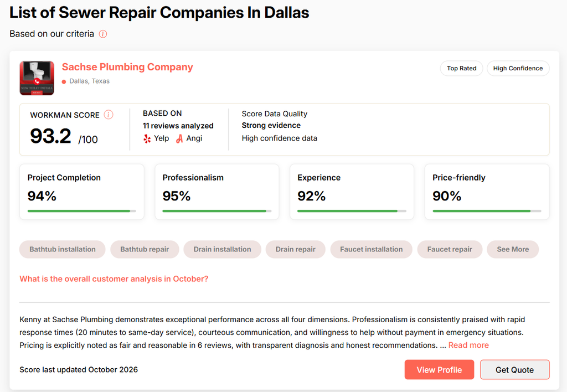The width and height of the screenshot is (567, 392).
Task: Click the Get Quote button
Action: coord(515,370)
